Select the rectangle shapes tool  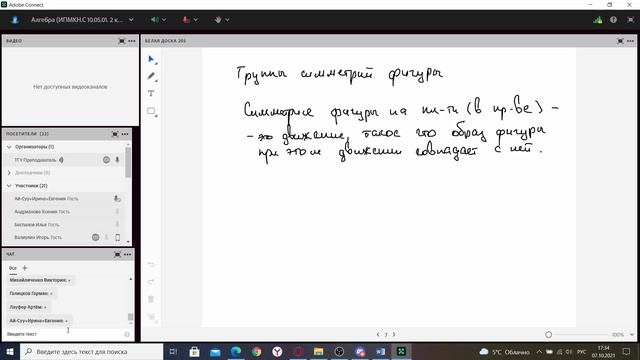pos(151,111)
